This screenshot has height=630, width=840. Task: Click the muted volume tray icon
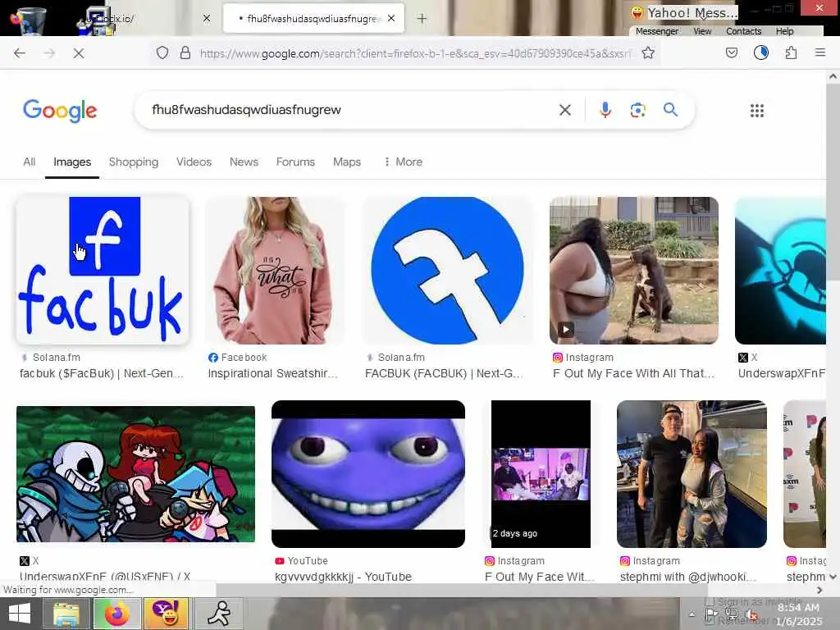click(x=751, y=615)
